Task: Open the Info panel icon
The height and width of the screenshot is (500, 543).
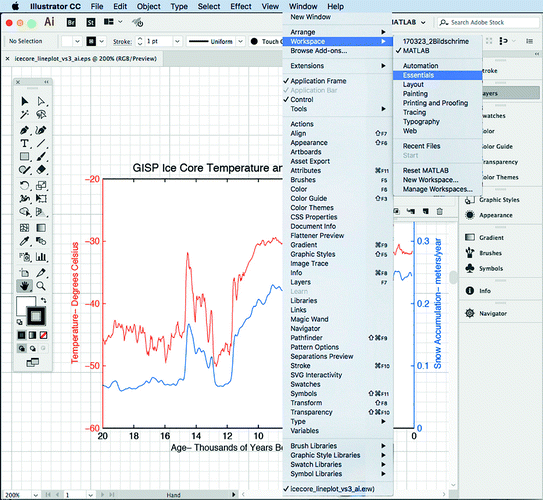Action: 470,291
